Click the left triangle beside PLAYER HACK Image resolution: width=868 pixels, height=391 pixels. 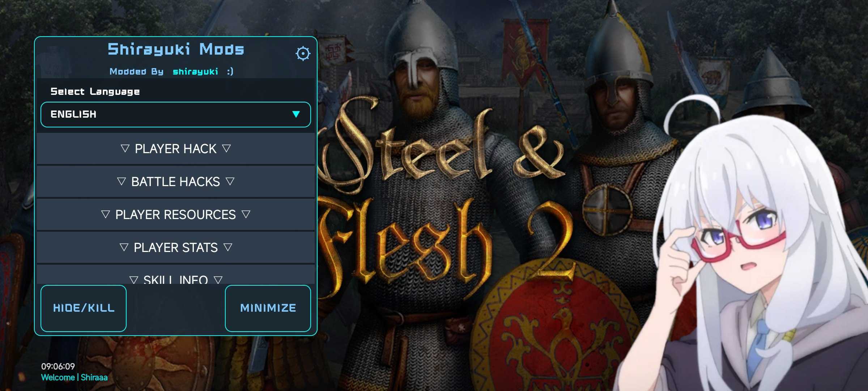[x=125, y=148]
